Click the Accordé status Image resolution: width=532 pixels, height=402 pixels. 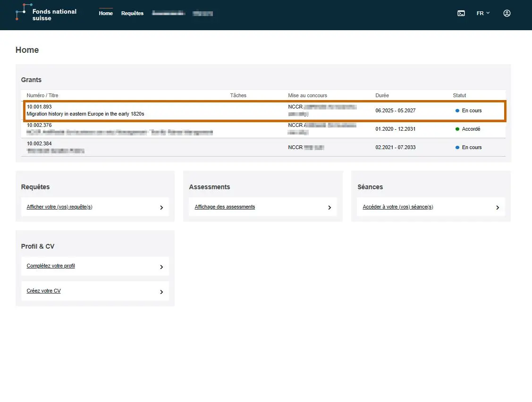(468, 129)
